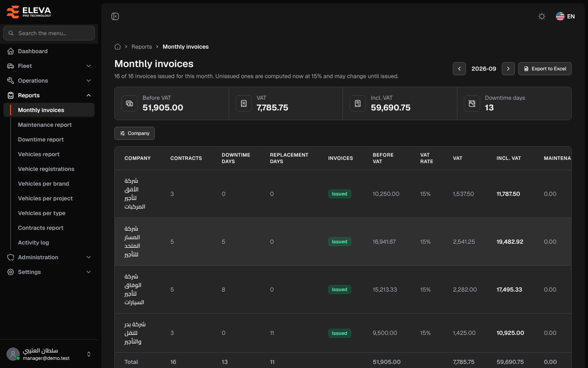This screenshot has width=588, height=368.
Task: Go to next month arrow
Action: (508, 69)
